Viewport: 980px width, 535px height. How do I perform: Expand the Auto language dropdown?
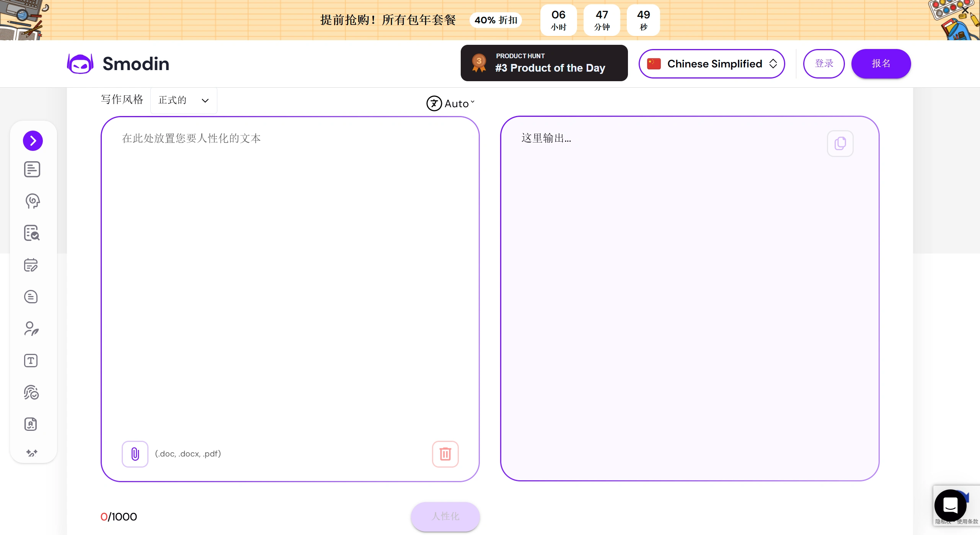click(x=459, y=103)
